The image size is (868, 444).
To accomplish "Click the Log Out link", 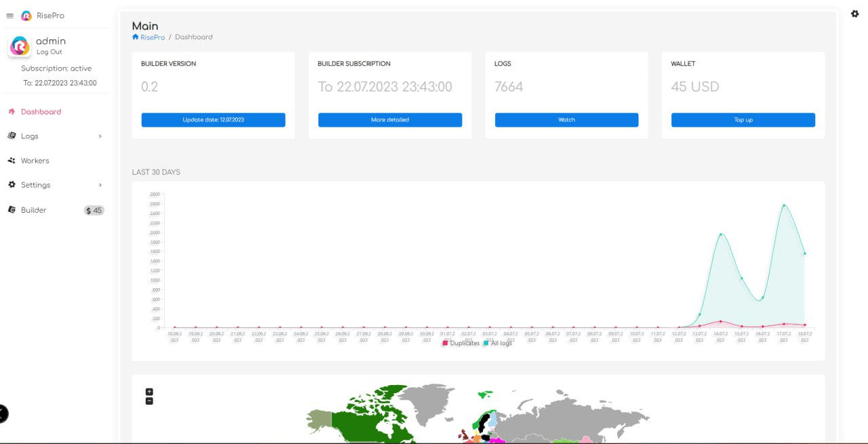I will [x=49, y=52].
